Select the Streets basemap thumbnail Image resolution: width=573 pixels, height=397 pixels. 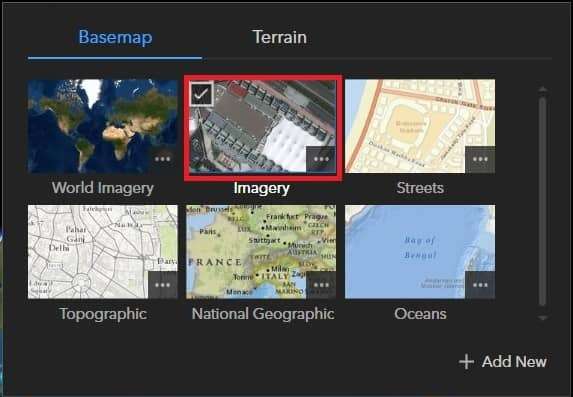pyautogui.click(x=420, y=126)
